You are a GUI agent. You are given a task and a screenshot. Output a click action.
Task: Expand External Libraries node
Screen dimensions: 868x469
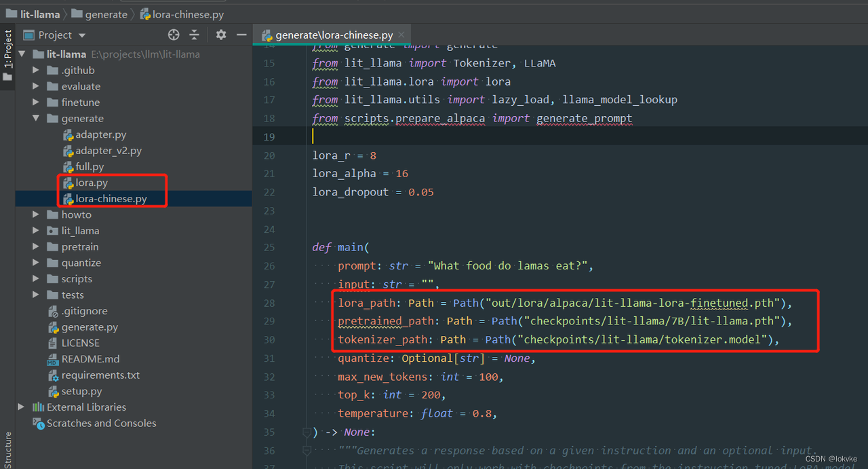click(x=22, y=407)
